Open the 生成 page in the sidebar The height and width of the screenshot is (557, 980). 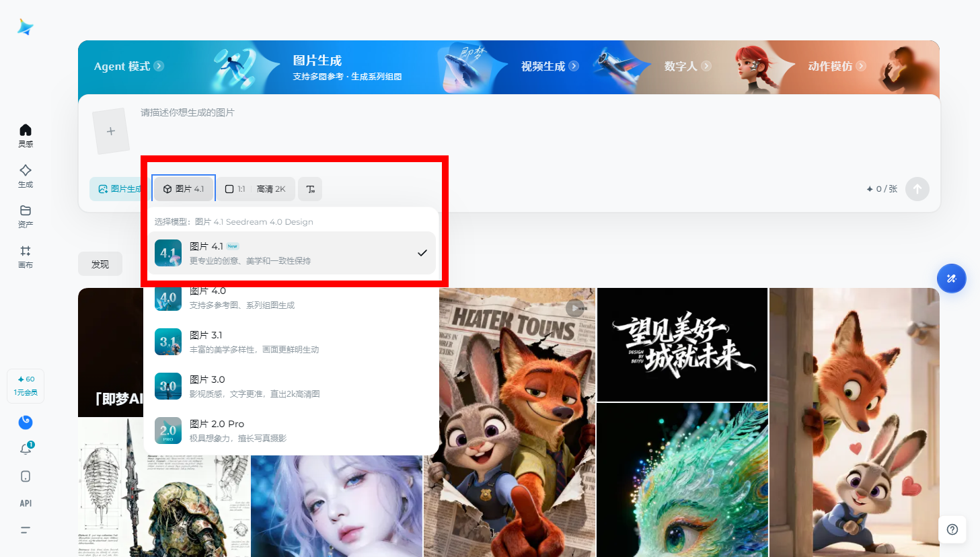tap(26, 175)
